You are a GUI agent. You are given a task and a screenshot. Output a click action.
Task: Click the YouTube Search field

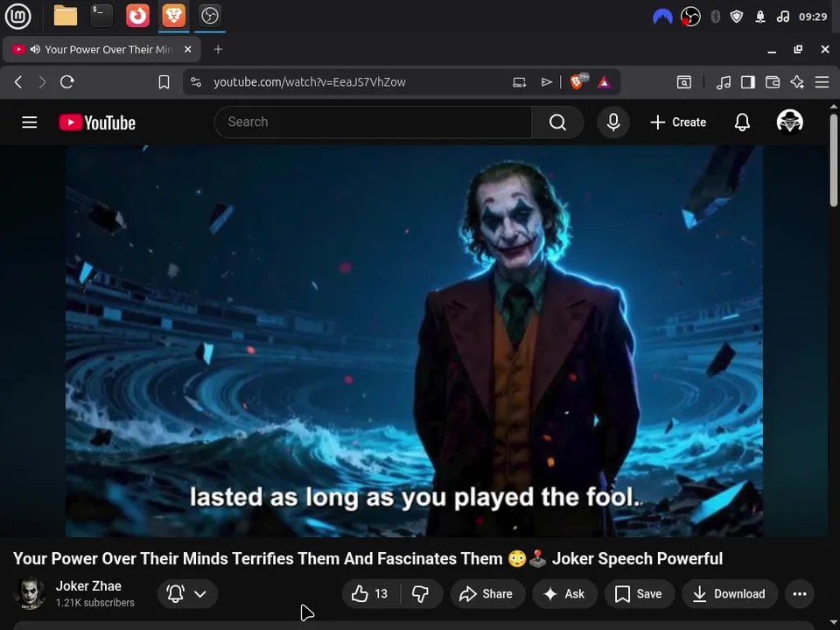(x=373, y=122)
